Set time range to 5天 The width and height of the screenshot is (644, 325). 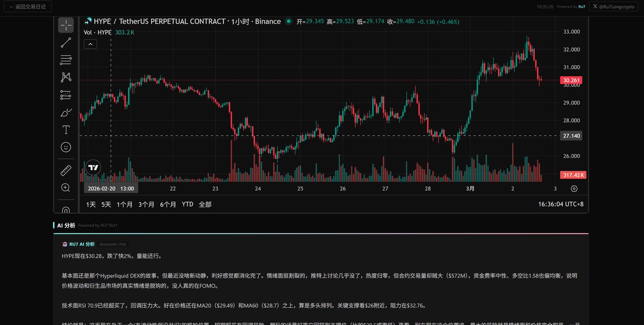click(x=106, y=204)
